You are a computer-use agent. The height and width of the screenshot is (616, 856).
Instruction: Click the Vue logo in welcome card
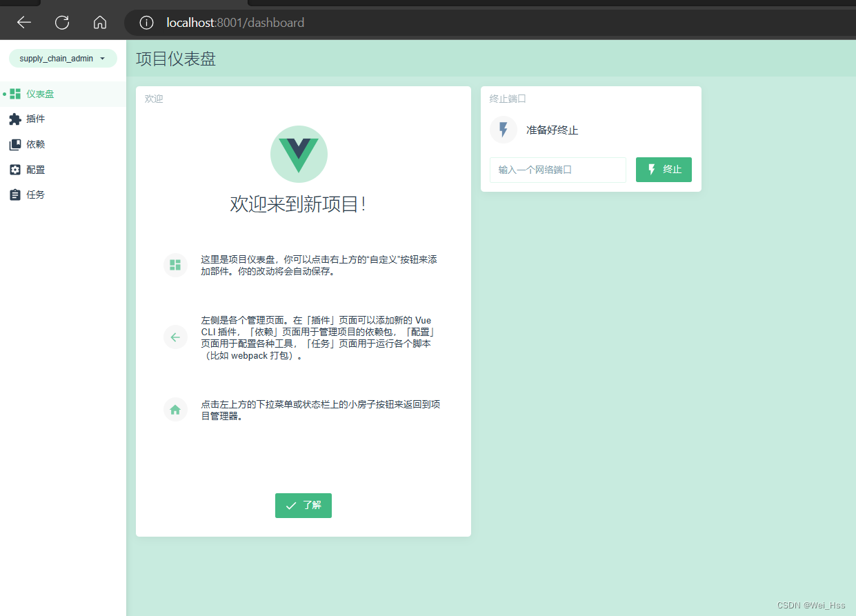[299, 155]
